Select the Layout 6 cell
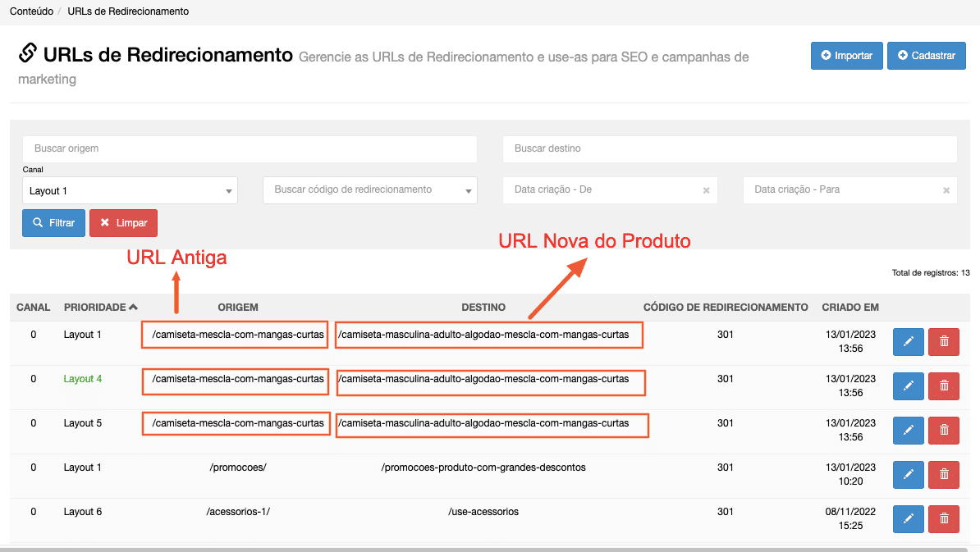The width and height of the screenshot is (980, 552). click(x=83, y=512)
